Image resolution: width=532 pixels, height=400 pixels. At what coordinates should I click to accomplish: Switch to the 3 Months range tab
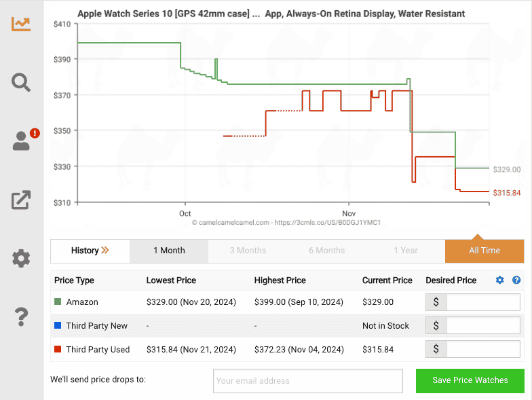pos(248,251)
